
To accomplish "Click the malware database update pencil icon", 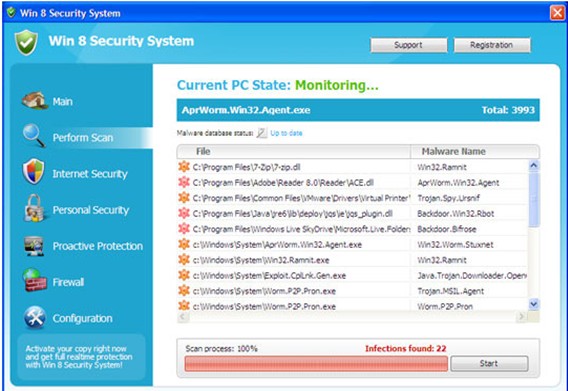I will (261, 133).
